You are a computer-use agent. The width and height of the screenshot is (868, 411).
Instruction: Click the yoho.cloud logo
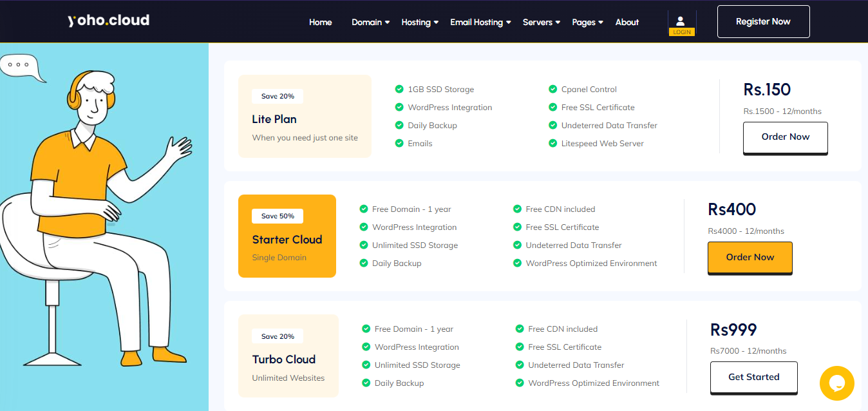(x=108, y=21)
